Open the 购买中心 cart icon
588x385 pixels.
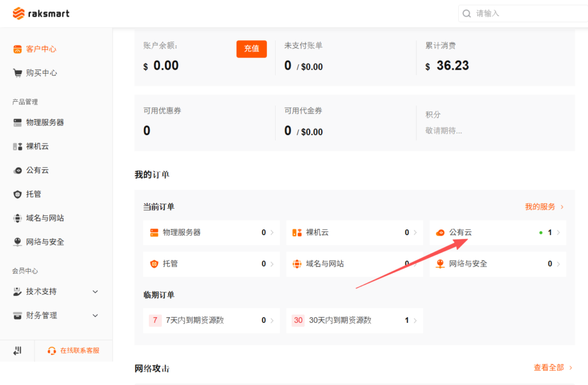(17, 72)
